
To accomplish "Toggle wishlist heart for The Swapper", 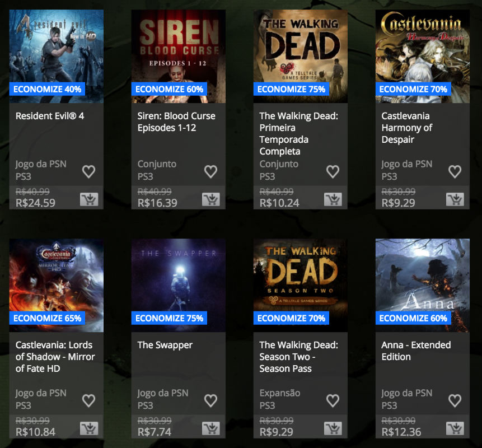I will click(x=211, y=400).
